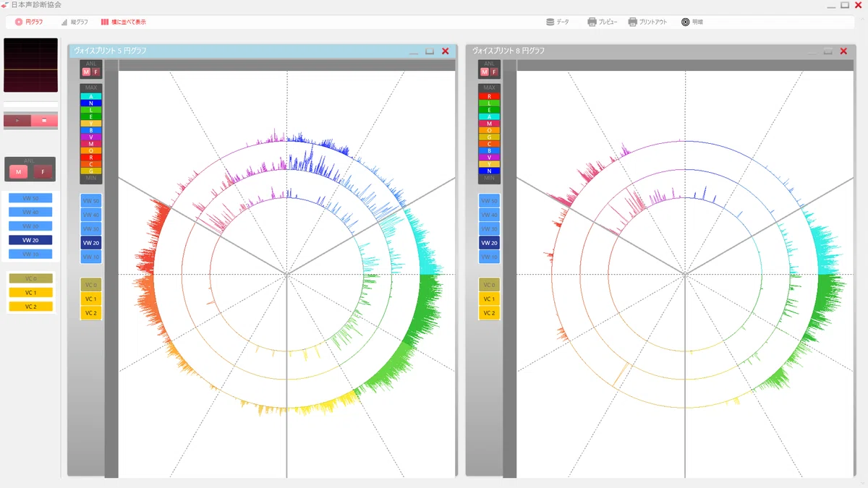Select VW 30 in left sidebar
Image resolution: width=868 pixels, height=488 pixels.
(x=30, y=226)
